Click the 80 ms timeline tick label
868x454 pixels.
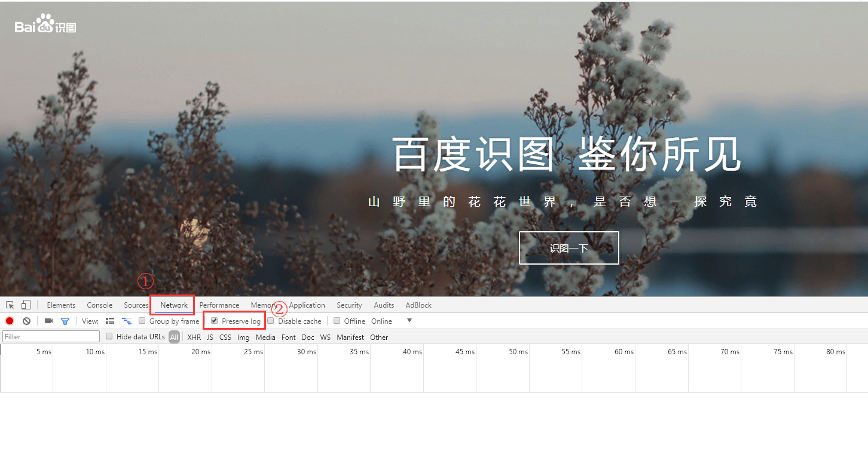tap(836, 352)
